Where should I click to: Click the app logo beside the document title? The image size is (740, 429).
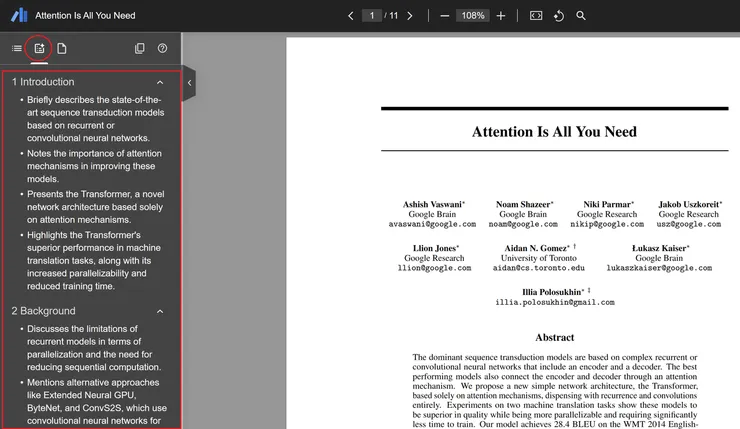(x=19, y=15)
